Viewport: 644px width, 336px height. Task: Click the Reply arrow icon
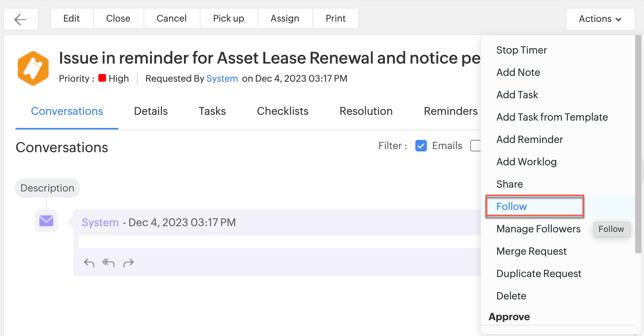[89, 263]
